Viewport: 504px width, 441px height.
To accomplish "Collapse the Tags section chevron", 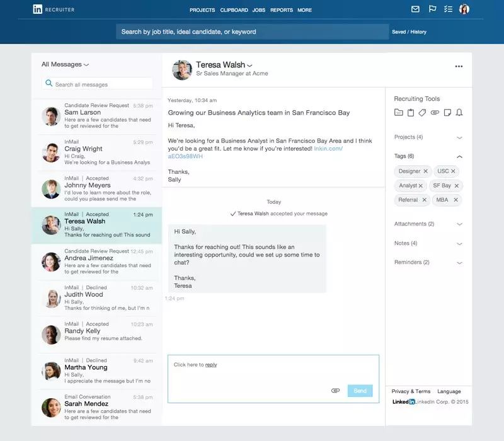I will (459, 156).
